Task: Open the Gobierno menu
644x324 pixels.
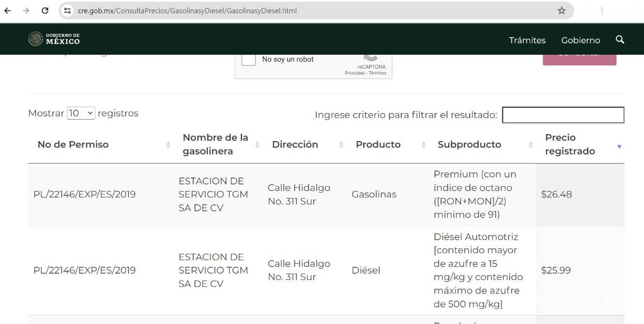Action: pos(580,40)
